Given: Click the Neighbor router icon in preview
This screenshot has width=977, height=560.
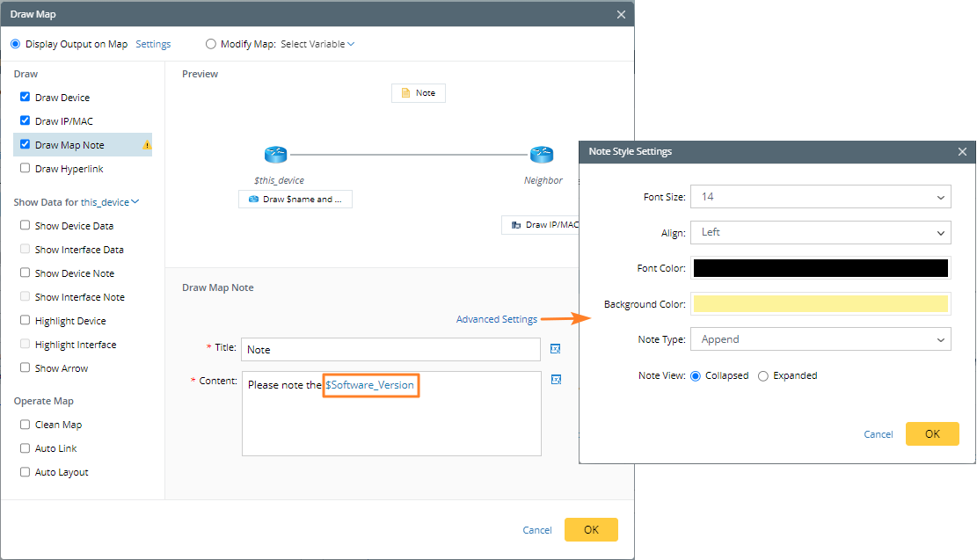Looking at the screenshot, I should [x=542, y=154].
